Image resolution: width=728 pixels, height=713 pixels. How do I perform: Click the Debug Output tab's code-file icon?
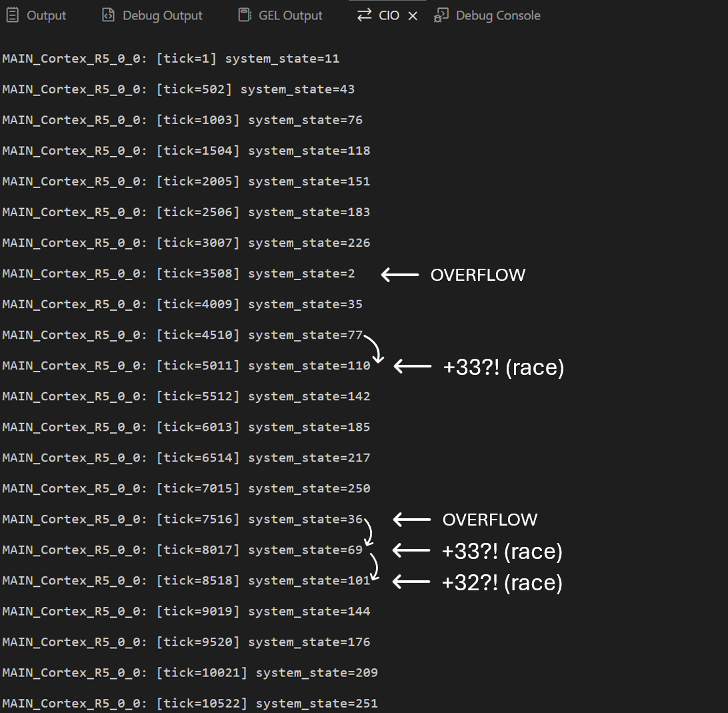tap(108, 15)
